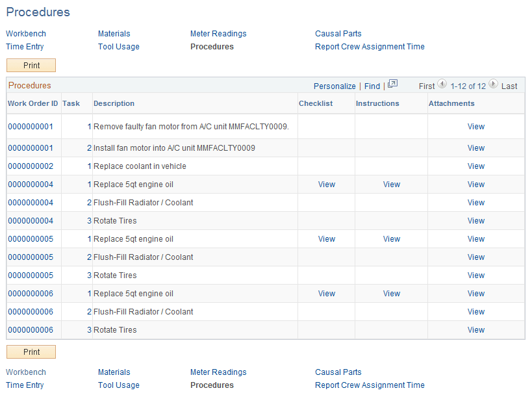
Task: Open the grid in a new window icon
Action: coord(392,85)
